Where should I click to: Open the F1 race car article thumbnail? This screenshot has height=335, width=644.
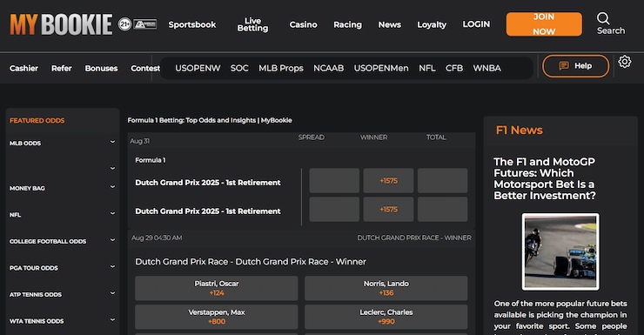[560, 251]
